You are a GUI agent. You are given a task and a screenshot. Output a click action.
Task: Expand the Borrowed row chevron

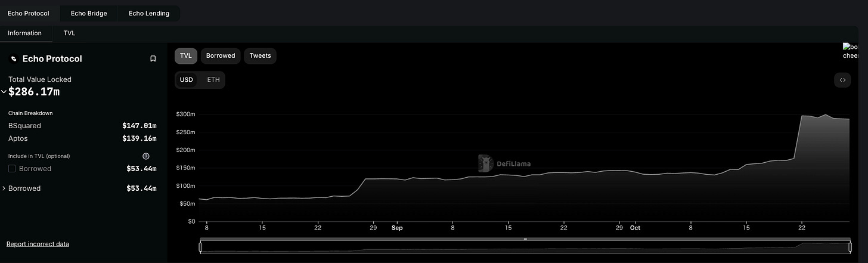pyautogui.click(x=4, y=188)
